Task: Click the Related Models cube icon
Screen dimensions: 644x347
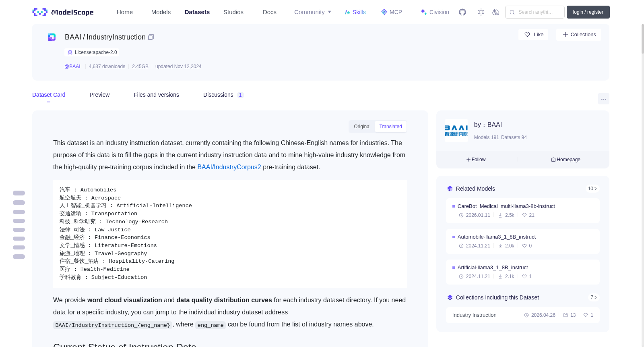Action: click(450, 189)
